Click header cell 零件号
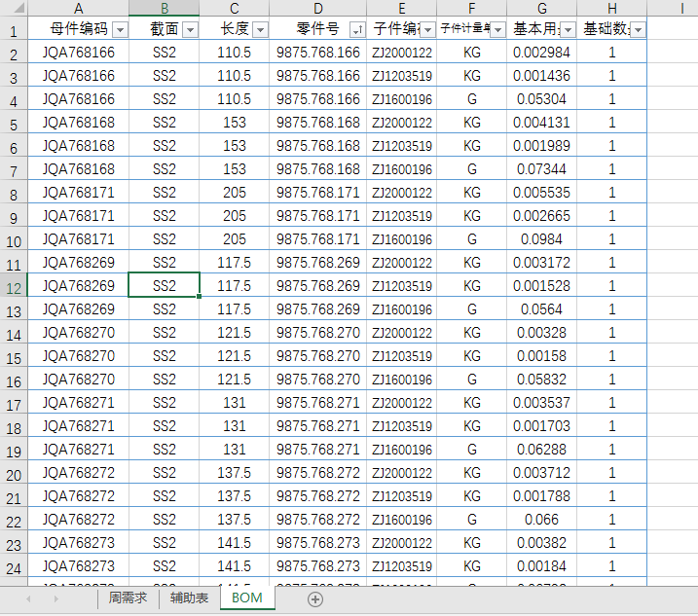 click(317, 29)
